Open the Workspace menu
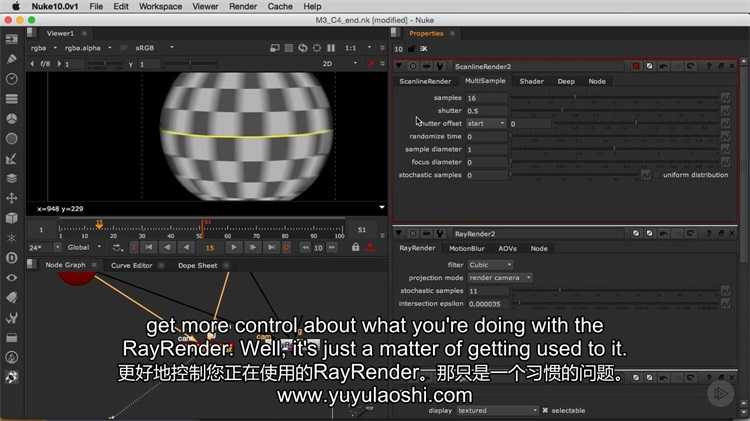Screen dimensions: 750x421 pyautogui.click(x=160, y=6)
